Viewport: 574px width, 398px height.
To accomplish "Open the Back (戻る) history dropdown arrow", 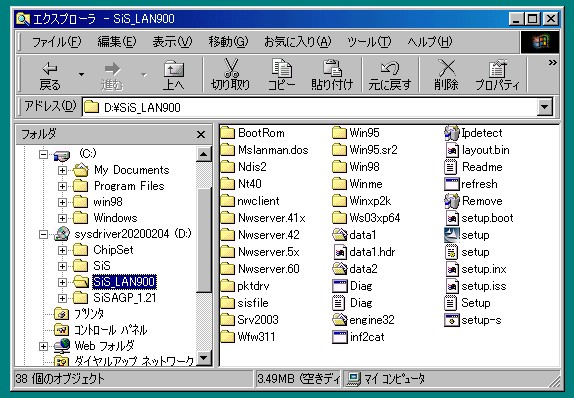I will point(81,75).
